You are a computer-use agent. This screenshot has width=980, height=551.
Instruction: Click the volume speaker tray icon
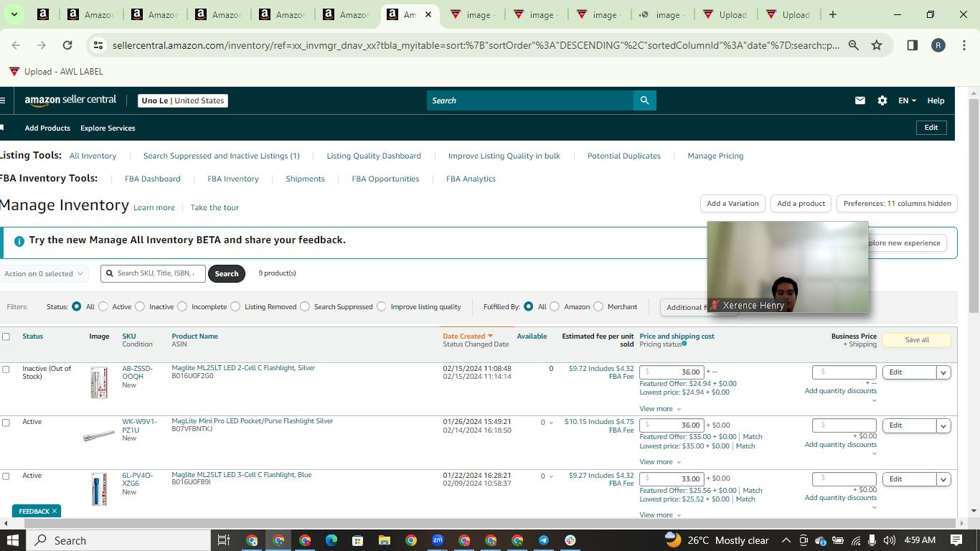890,540
